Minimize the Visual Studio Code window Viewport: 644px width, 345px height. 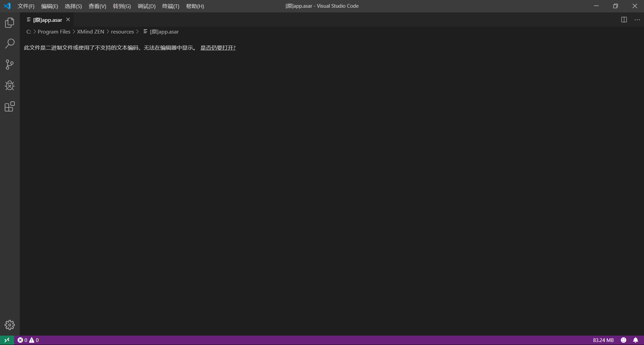[596, 6]
